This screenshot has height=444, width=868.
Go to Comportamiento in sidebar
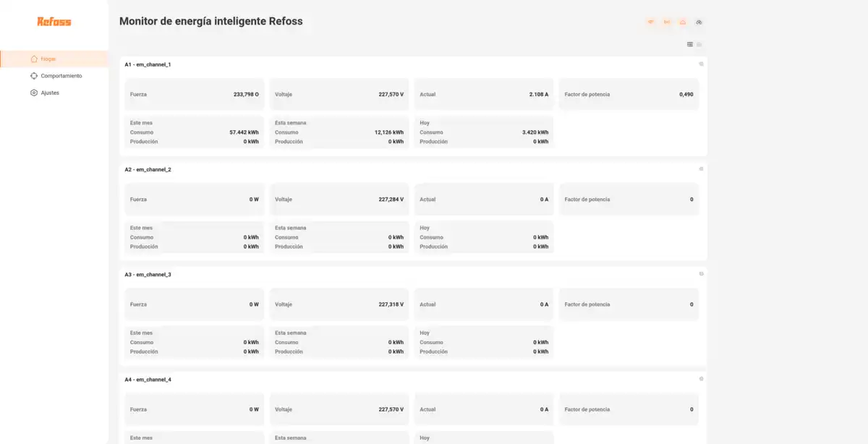pos(61,76)
